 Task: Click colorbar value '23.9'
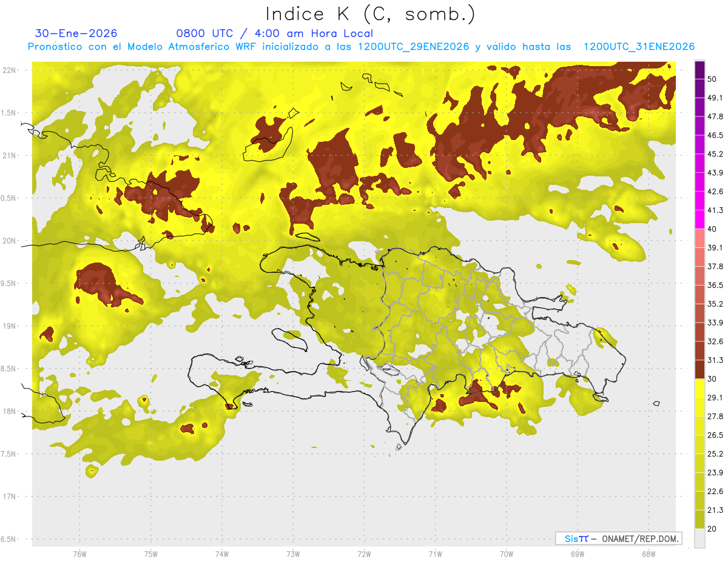coord(715,473)
